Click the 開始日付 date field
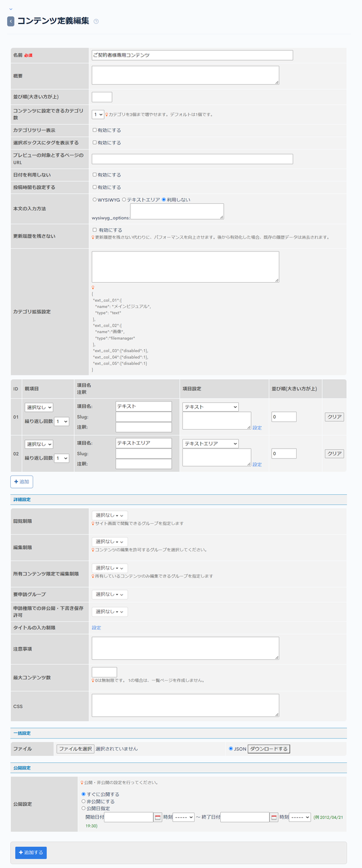The height and width of the screenshot is (868, 362). pyautogui.click(x=129, y=817)
